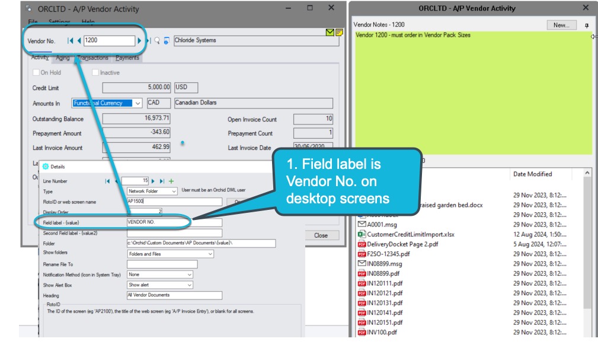The height and width of the screenshot is (364, 598).
Task: Switch to the Payments tab
Action: pyautogui.click(x=127, y=58)
